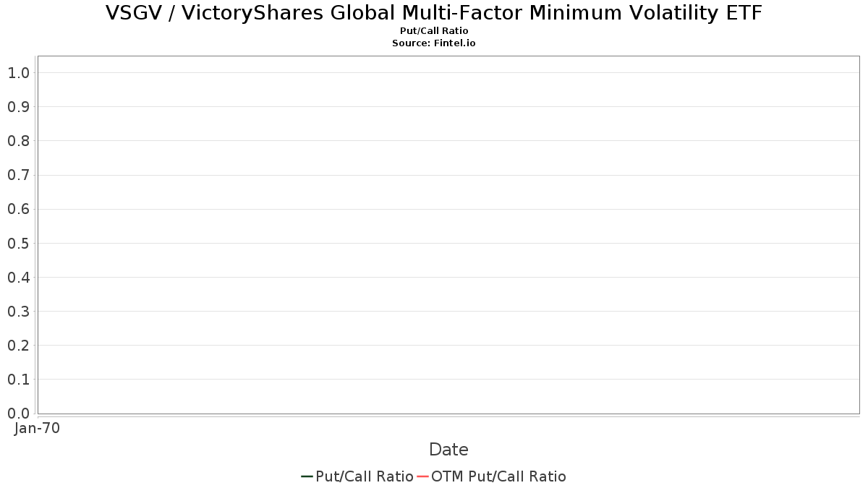Click the 0.9 y-axis label
Image resolution: width=868 pixels, height=488 pixels.
coord(18,107)
